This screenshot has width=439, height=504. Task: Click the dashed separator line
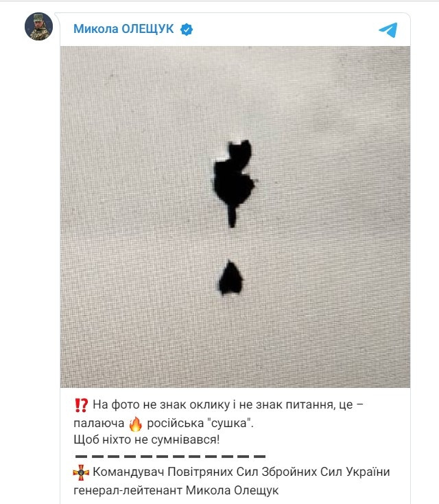(170, 456)
